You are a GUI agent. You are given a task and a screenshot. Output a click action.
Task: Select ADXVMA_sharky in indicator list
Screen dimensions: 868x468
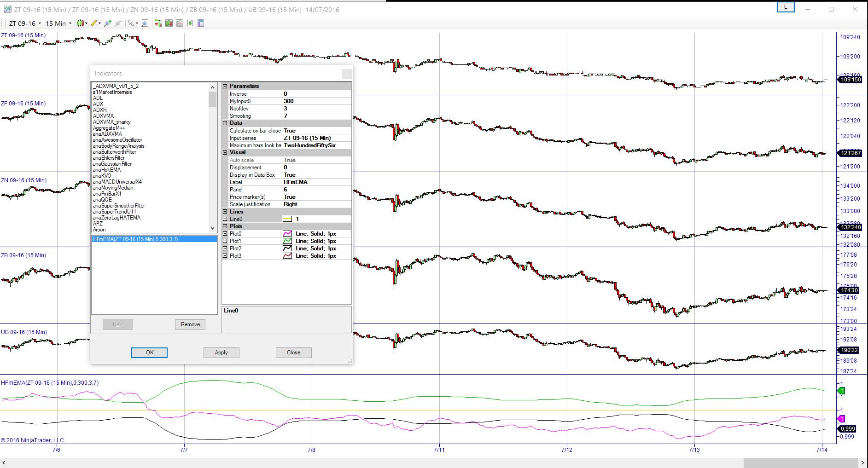coord(111,122)
